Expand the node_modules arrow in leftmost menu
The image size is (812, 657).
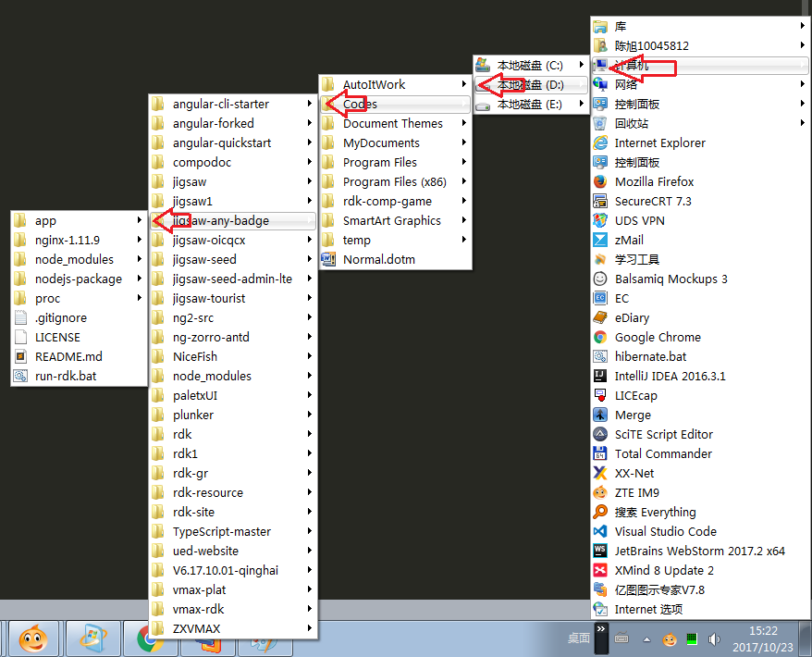(x=139, y=259)
